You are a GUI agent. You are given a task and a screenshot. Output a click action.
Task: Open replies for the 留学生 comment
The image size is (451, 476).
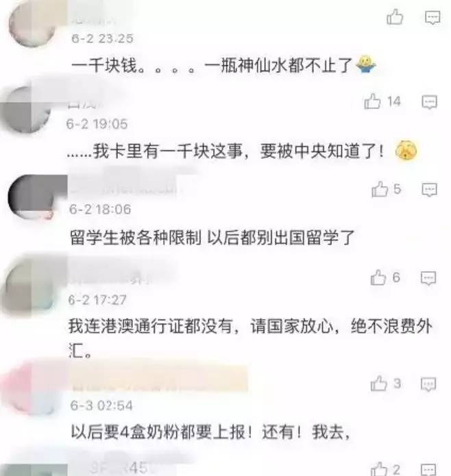coord(430,190)
